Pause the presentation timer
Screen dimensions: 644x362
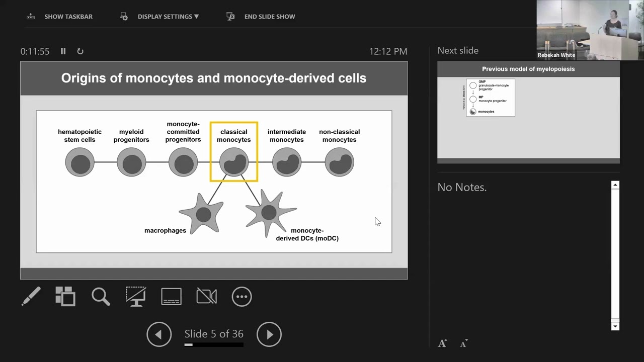tap(63, 51)
